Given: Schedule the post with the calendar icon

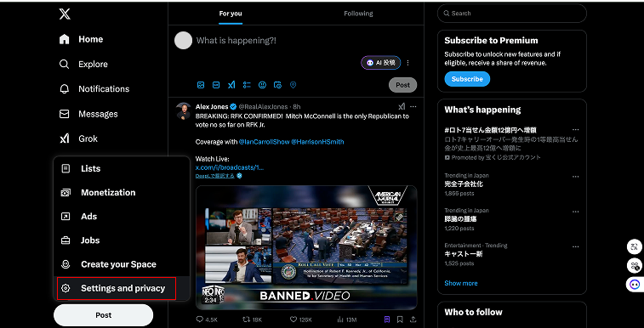Looking at the screenshot, I should [277, 85].
